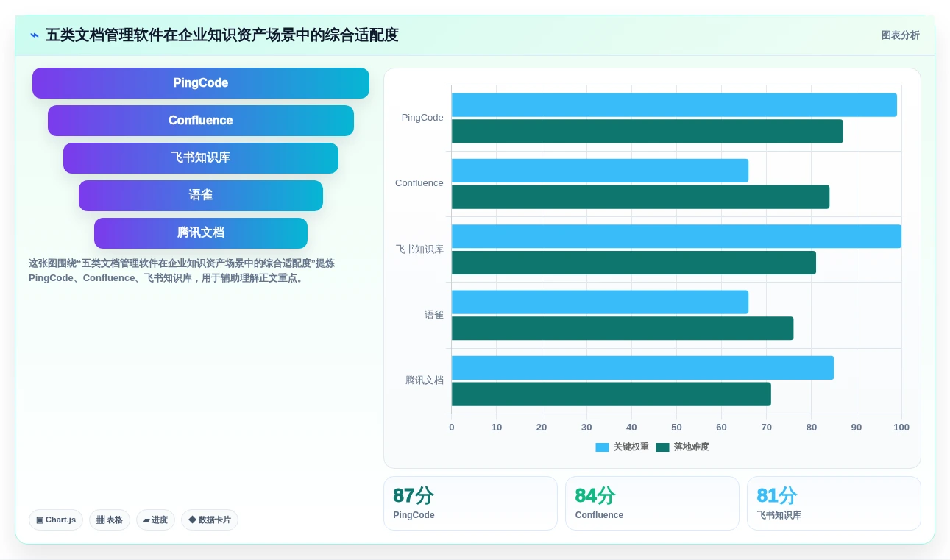Click PingCode's light blue 关键权重 bar
Viewport: 950px width, 560px height.
(x=674, y=105)
